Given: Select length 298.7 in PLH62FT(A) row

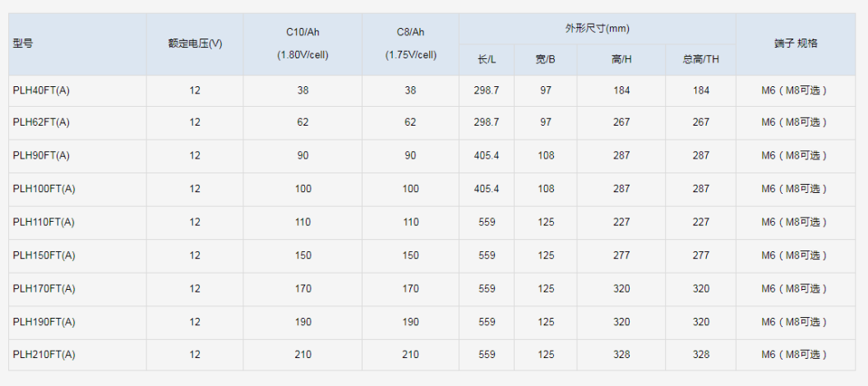Looking at the screenshot, I should click(487, 122).
